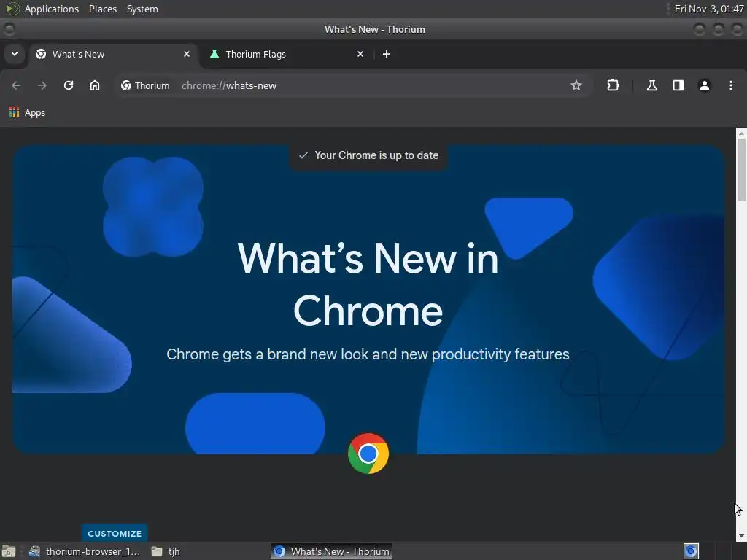Screen dimensions: 747x560
Task: Go forward to the next page
Action: pos(42,85)
